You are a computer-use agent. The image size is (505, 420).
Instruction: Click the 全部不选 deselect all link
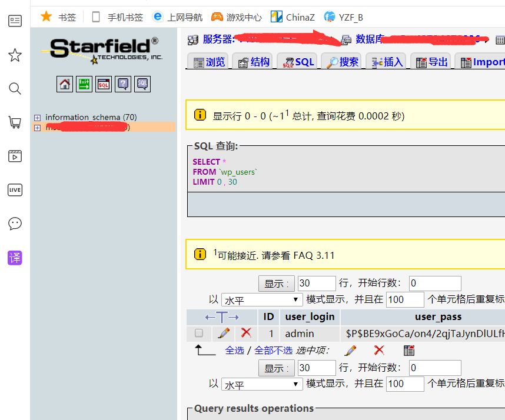[273, 350]
